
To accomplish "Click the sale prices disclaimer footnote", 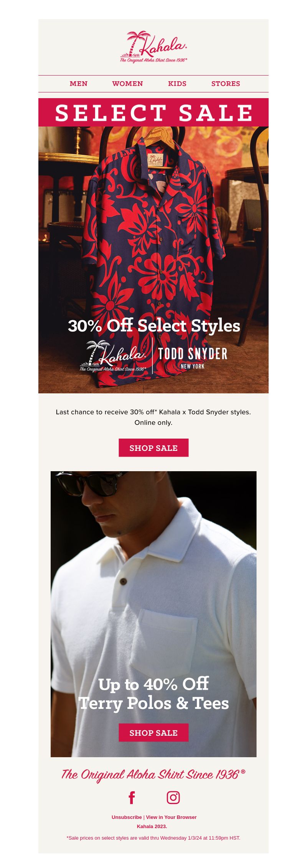I will [x=153, y=838].
